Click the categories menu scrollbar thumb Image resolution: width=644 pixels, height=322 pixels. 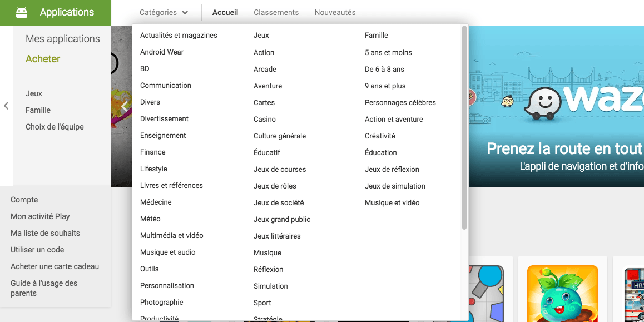pyautogui.click(x=464, y=127)
